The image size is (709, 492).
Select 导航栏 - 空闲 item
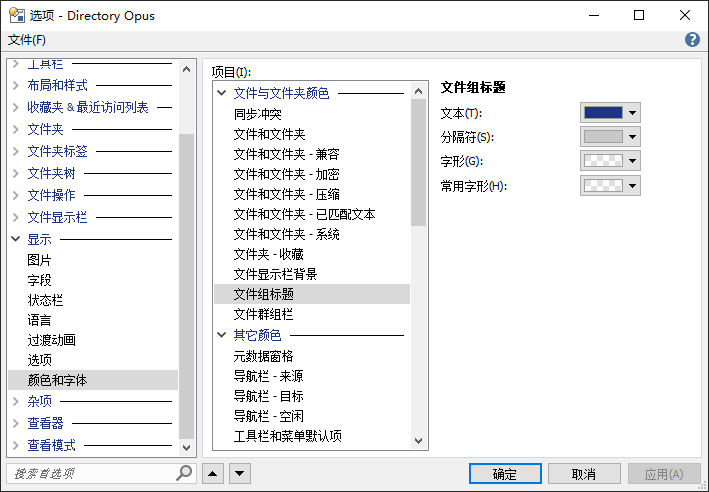268,416
